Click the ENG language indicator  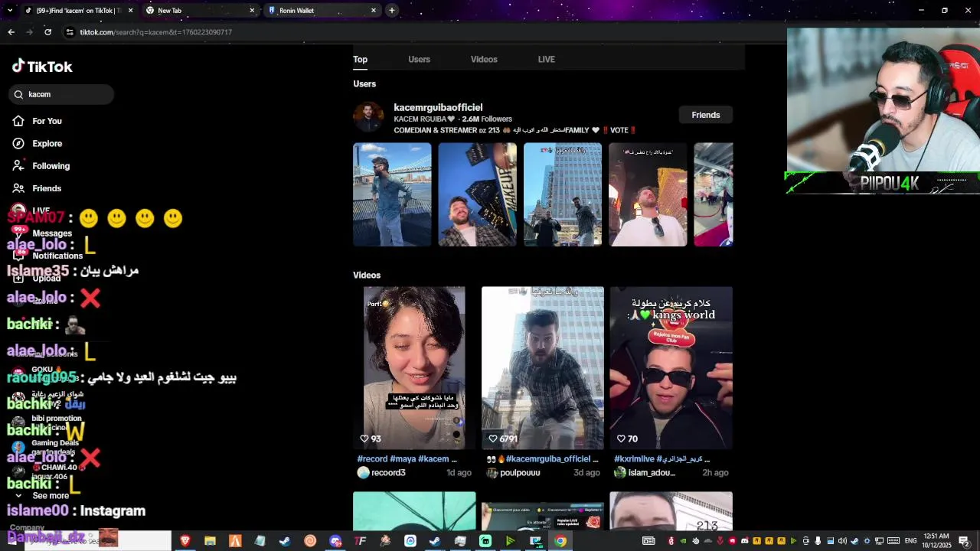click(x=911, y=541)
